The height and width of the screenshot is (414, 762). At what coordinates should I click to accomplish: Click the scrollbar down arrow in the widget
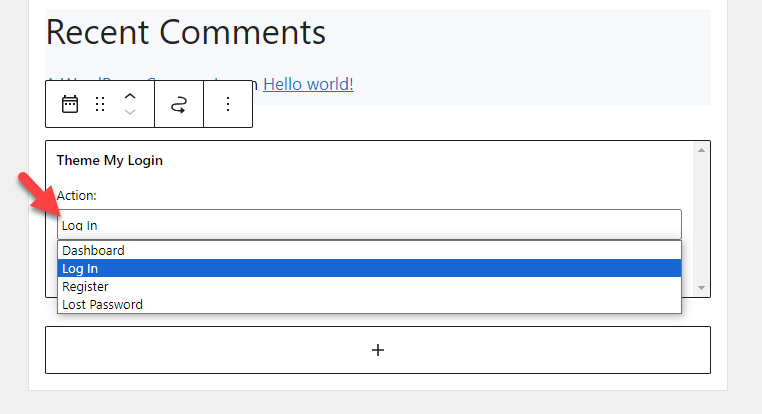701,288
